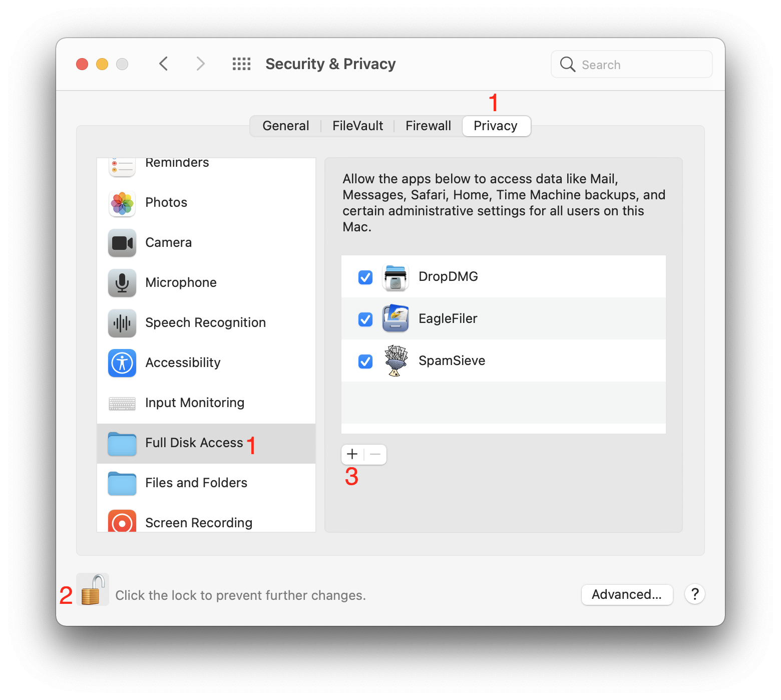The height and width of the screenshot is (700, 781).
Task: Uncheck DropDMG full disk access
Action: 365,277
